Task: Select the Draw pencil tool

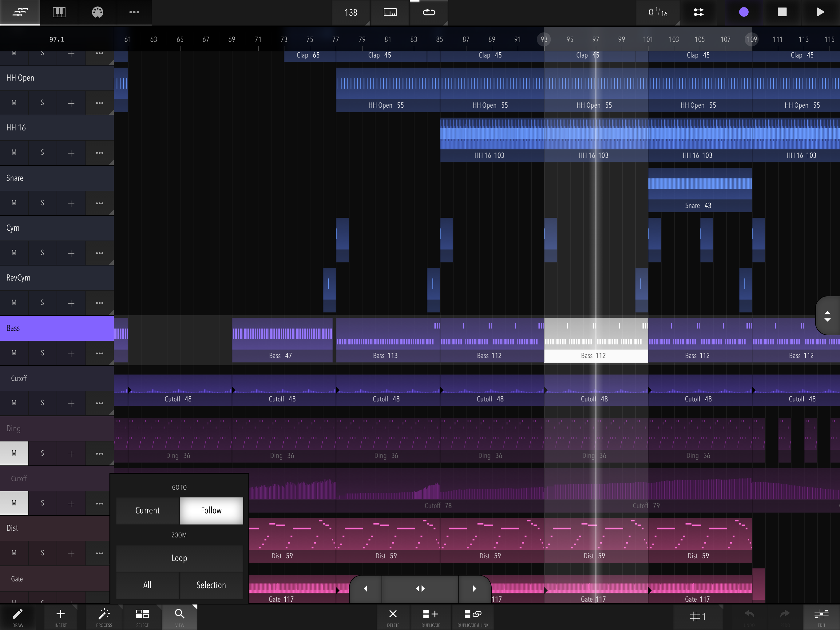Action: [x=18, y=616]
